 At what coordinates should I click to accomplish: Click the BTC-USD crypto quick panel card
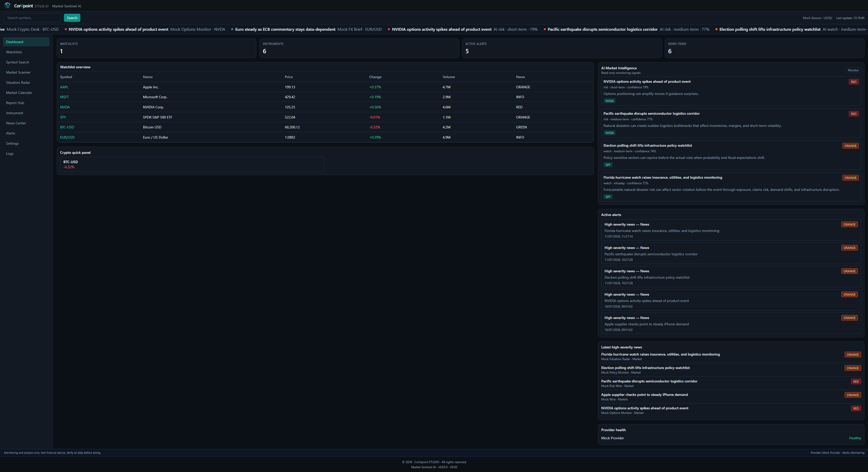(192, 164)
